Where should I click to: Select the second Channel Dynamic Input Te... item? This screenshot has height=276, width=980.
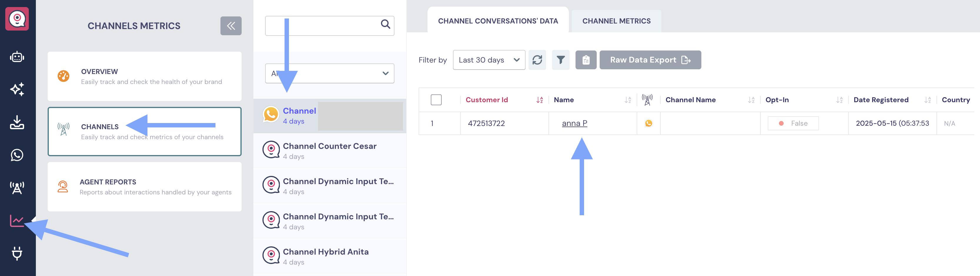(x=330, y=222)
